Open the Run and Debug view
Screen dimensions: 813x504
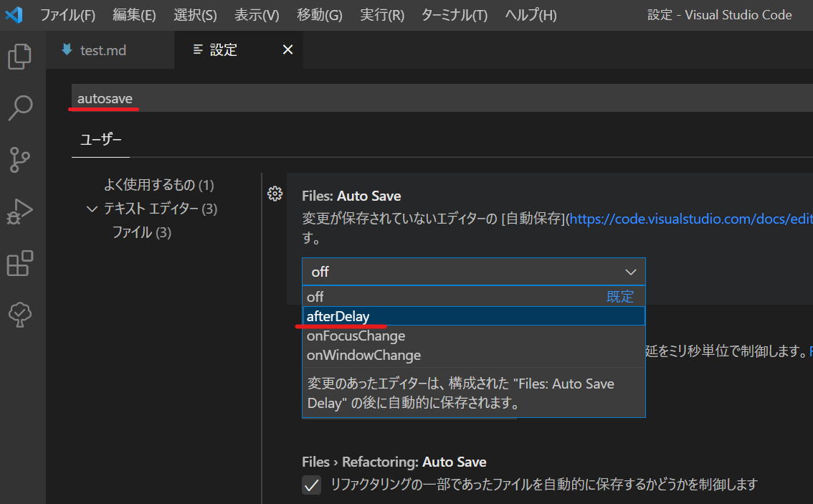[19, 211]
